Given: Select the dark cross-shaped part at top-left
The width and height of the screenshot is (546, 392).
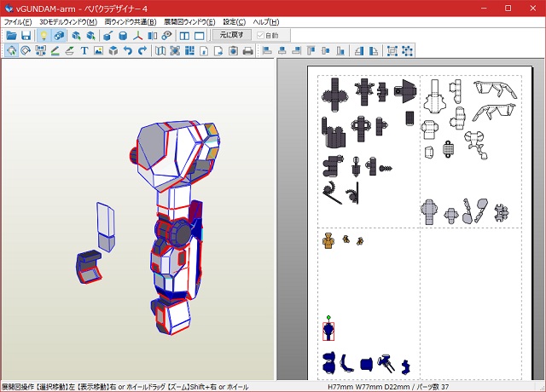Looking at the screenshot, I should 334,95.
